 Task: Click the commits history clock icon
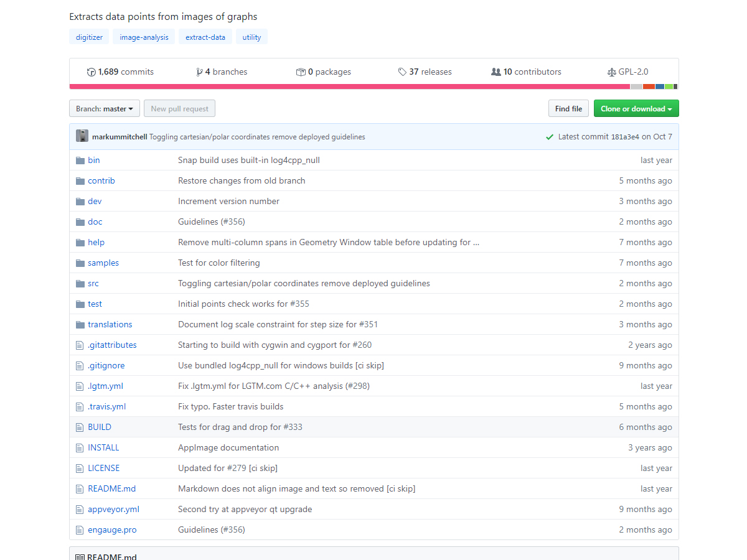(x=92, y=72)
